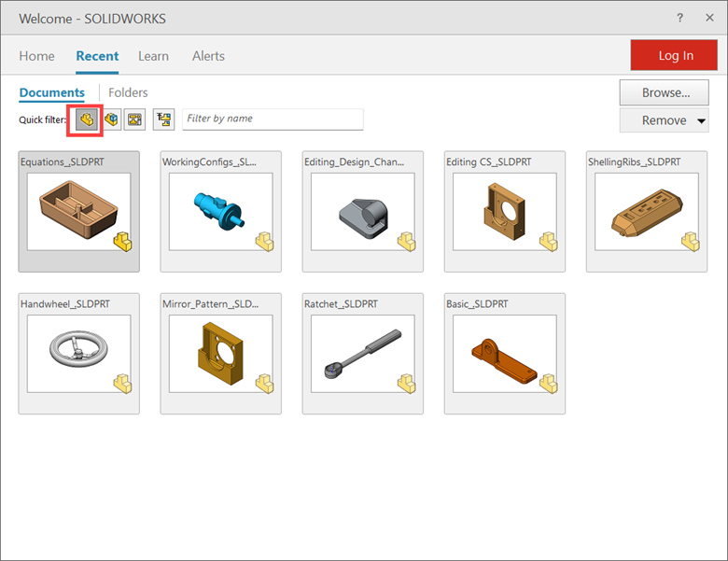The height and width of the screenshot is (561, 728).
Task: Click the Basic_.SLDPRT file name
Action: coord(477,304)
